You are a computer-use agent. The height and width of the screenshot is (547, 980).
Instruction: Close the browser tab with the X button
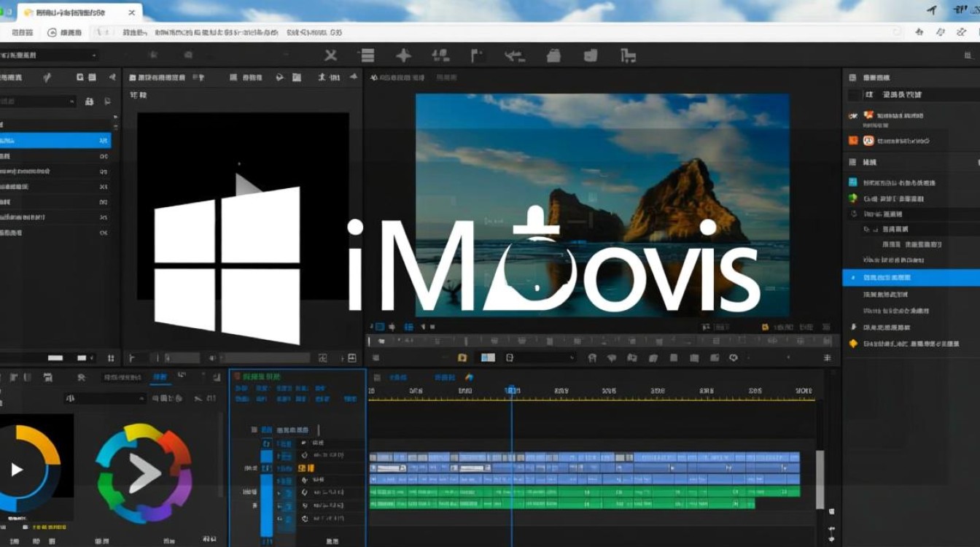point(132,12)
